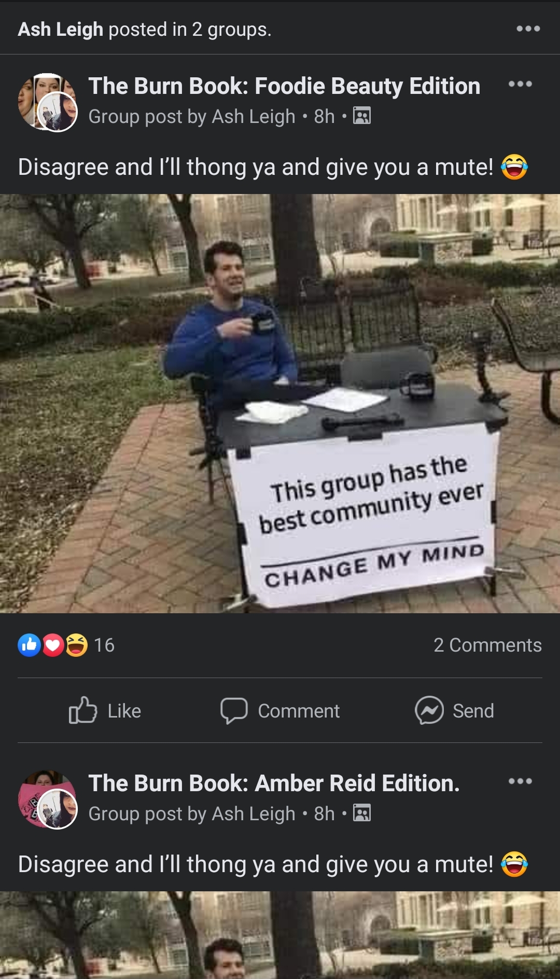Open the second post's meme image
Screen dimensions: 560x979
280,935
